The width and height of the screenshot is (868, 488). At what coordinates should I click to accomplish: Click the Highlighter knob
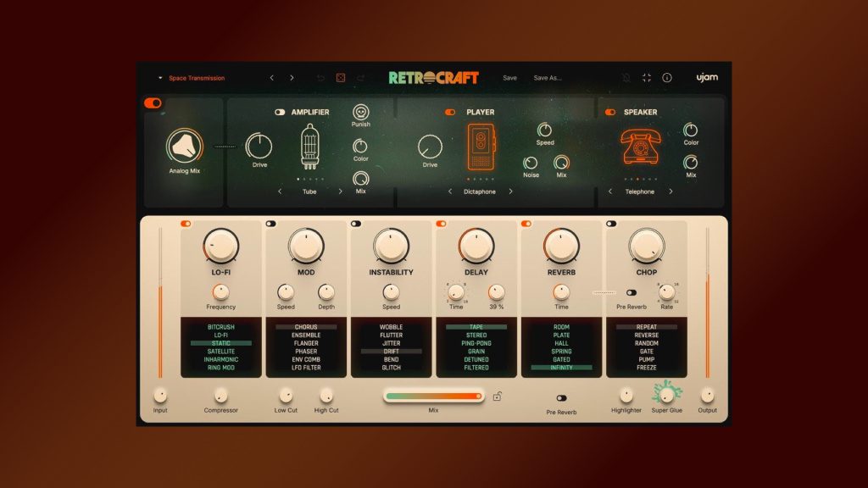(626, 395)
